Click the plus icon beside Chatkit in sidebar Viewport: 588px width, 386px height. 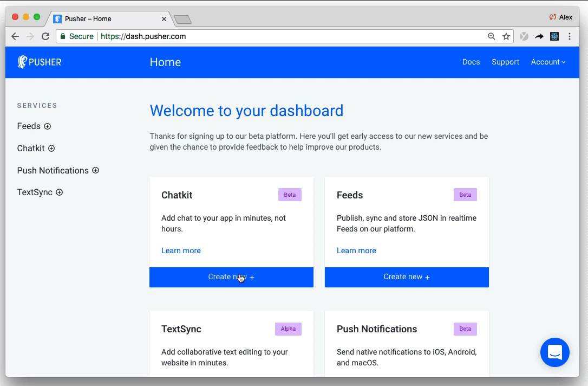(x=51, y=149)
